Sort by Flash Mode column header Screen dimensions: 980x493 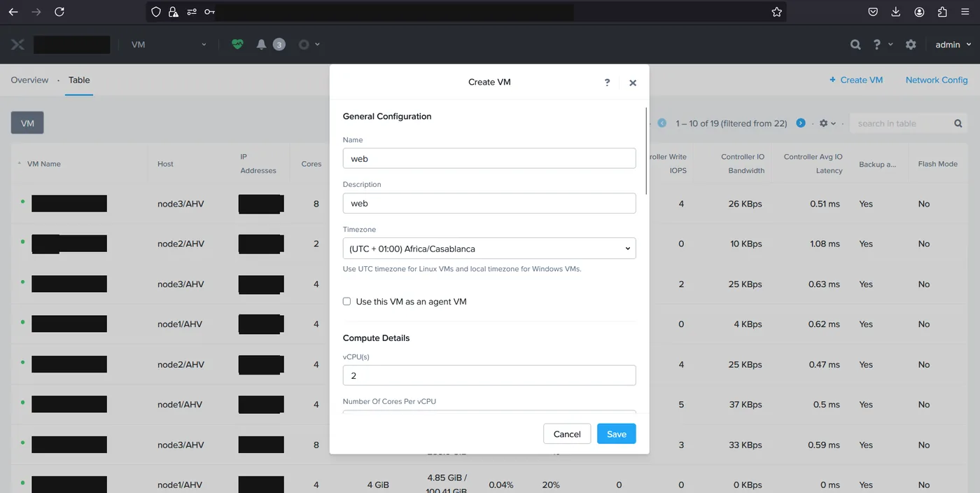(x=938, y=164)
